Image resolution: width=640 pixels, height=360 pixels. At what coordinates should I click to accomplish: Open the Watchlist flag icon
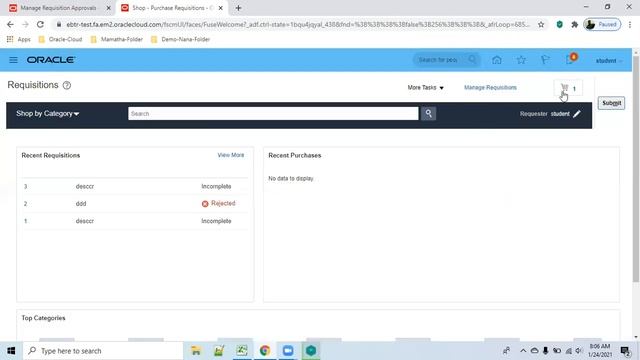pos(545,60)
